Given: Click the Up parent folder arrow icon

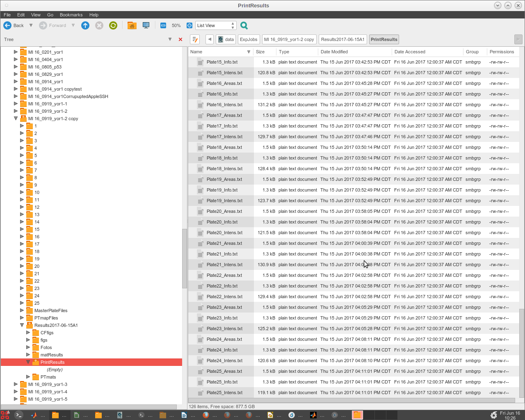Looking at the screenshot, I should tap(85, 25).
